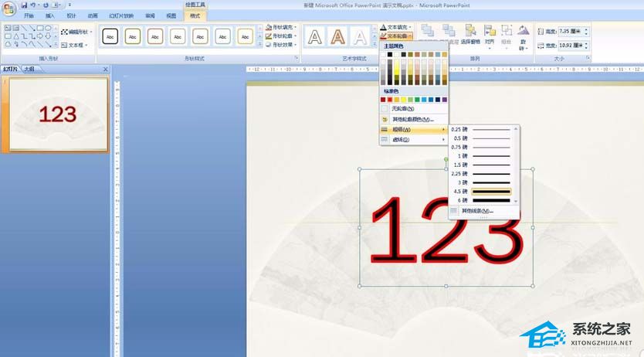The image size is (644, 357).
Task: Save the presentation from quick access toolbar
Action: point(24,5)
